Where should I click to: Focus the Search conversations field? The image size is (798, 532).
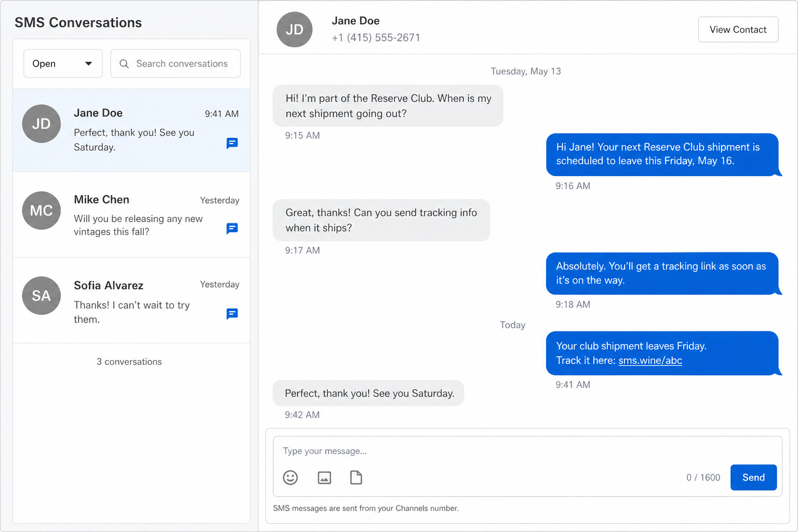point(176,63)
